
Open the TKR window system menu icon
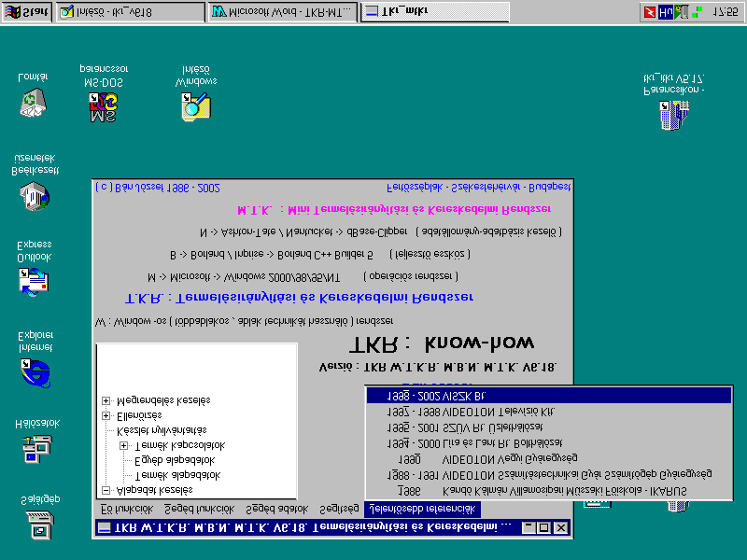(104, 527)
